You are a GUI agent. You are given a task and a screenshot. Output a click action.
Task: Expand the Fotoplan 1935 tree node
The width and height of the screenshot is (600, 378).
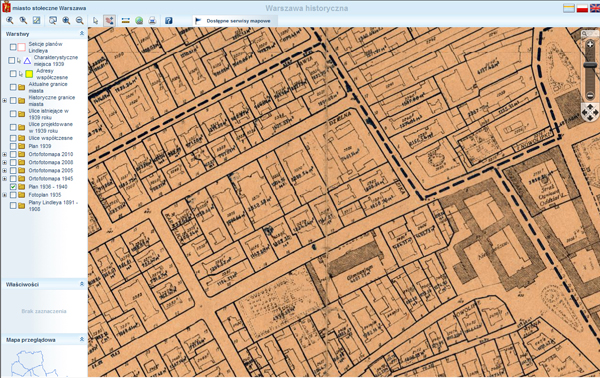click(5, 195)
